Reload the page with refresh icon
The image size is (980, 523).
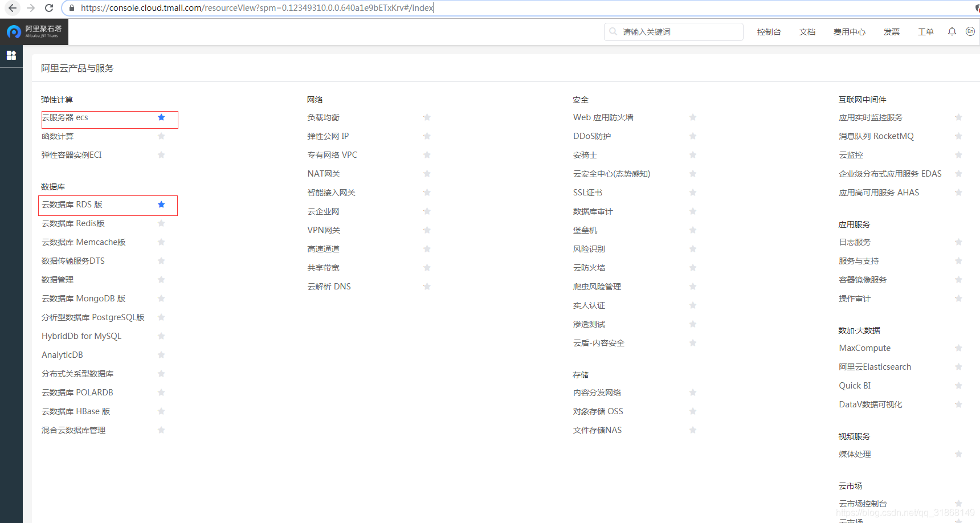(x=49, y=8)
